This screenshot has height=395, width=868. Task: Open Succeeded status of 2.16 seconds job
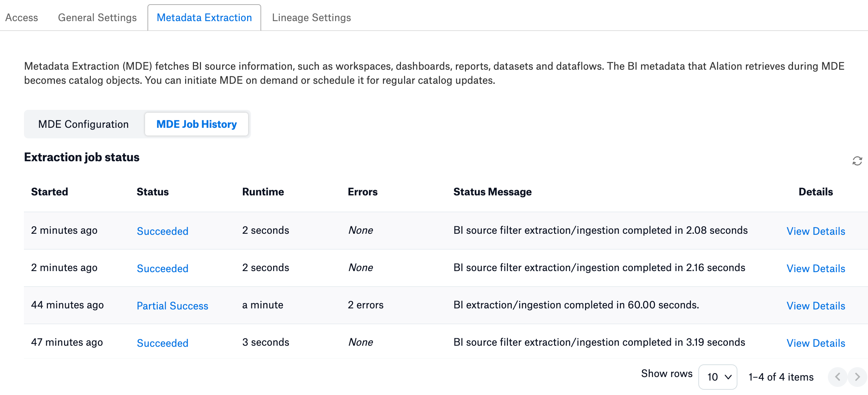(x=163, y=269)
